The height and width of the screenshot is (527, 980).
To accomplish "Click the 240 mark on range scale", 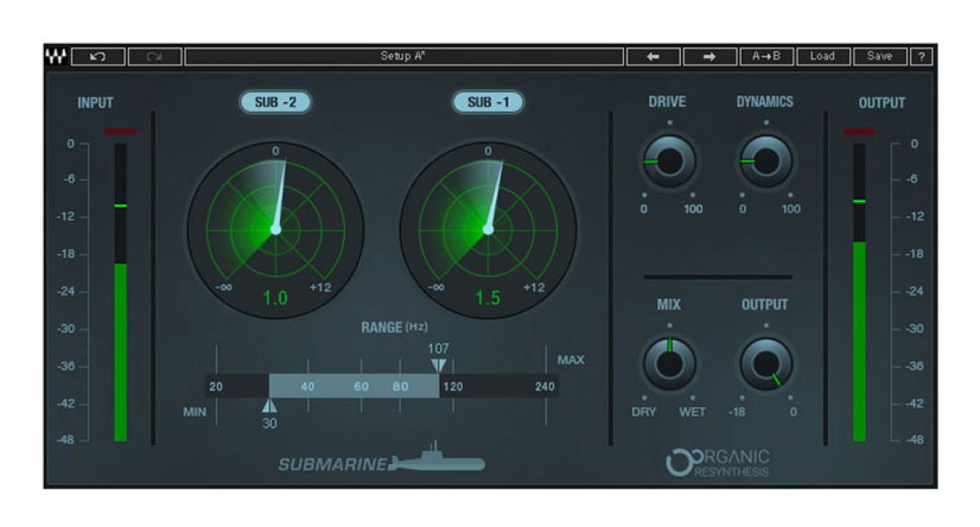I will tap(545, 387).
